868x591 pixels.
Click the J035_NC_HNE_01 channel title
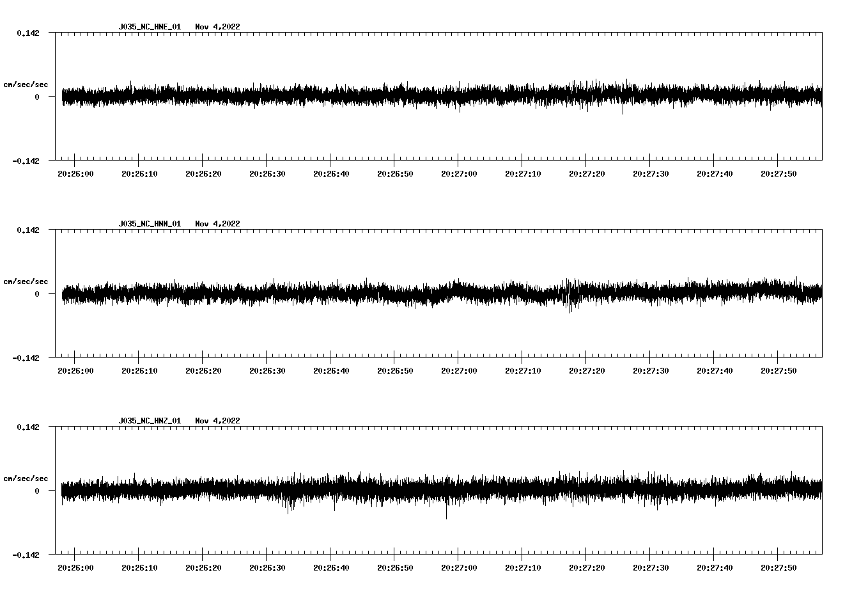coord(150,27)
